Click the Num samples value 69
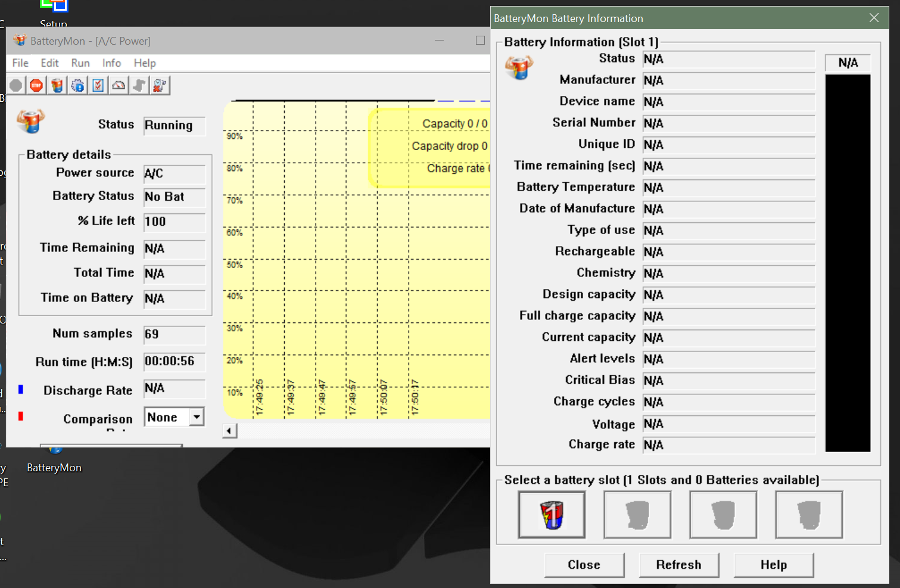 tap(175, 335)
